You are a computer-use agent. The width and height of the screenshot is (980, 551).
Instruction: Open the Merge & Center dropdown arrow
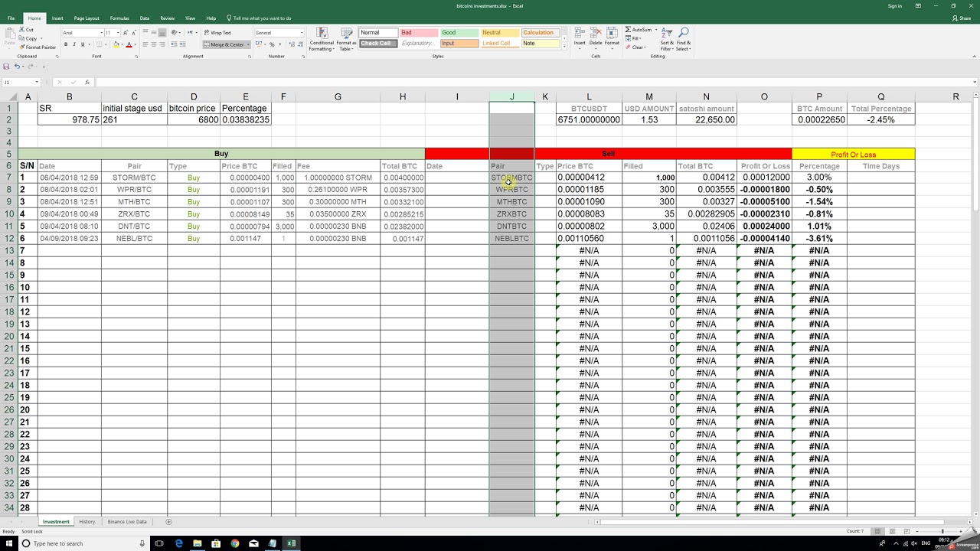coord(248,44)
